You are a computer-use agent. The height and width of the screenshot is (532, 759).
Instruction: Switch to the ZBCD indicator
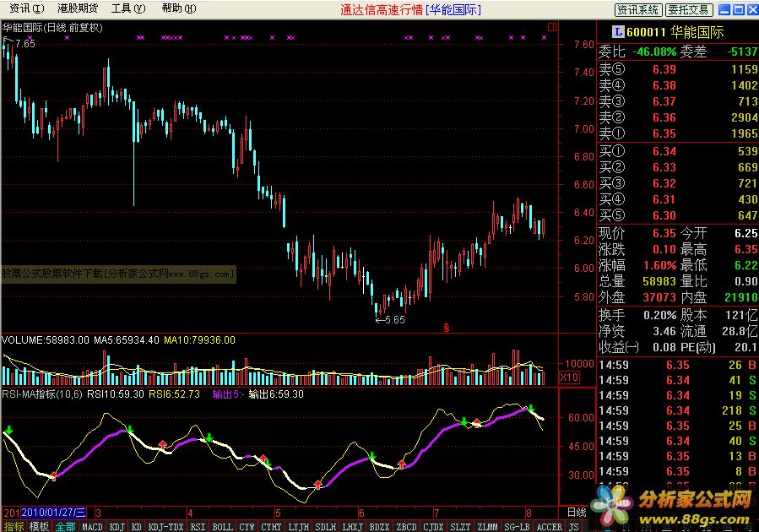pos(406,527)
